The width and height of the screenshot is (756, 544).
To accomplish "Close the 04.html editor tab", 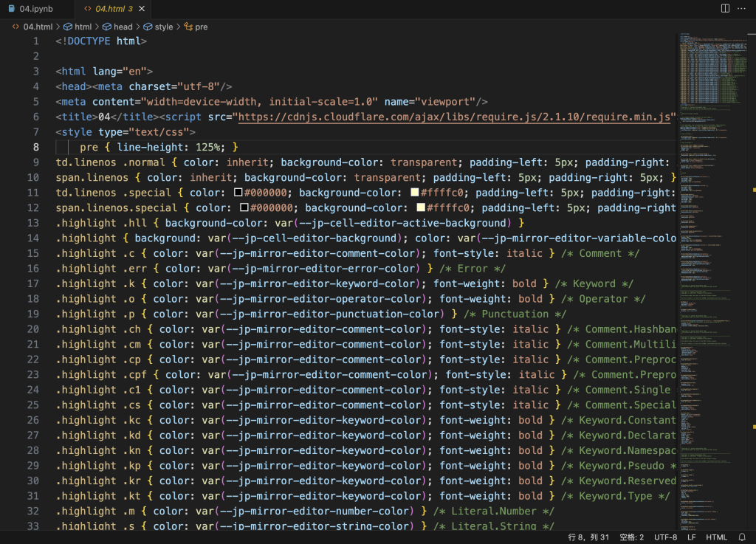I will (142, 9).
